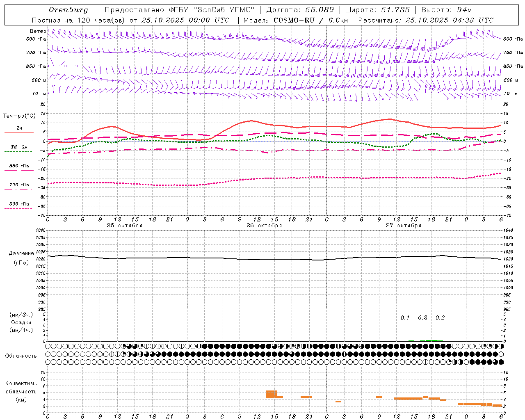525x420 pixels.
Task: Click the "Td 2м" dew point legend label
Action: (19, 147)
